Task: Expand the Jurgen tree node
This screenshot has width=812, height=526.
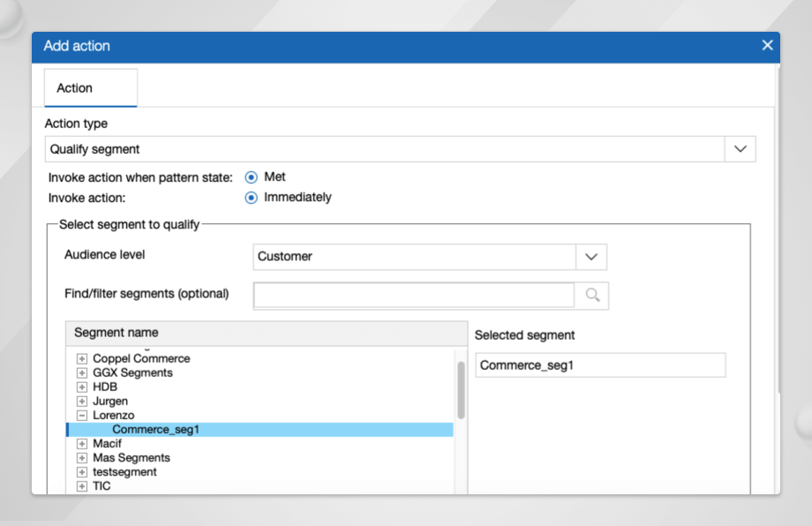Action: [x=82, y=402]
